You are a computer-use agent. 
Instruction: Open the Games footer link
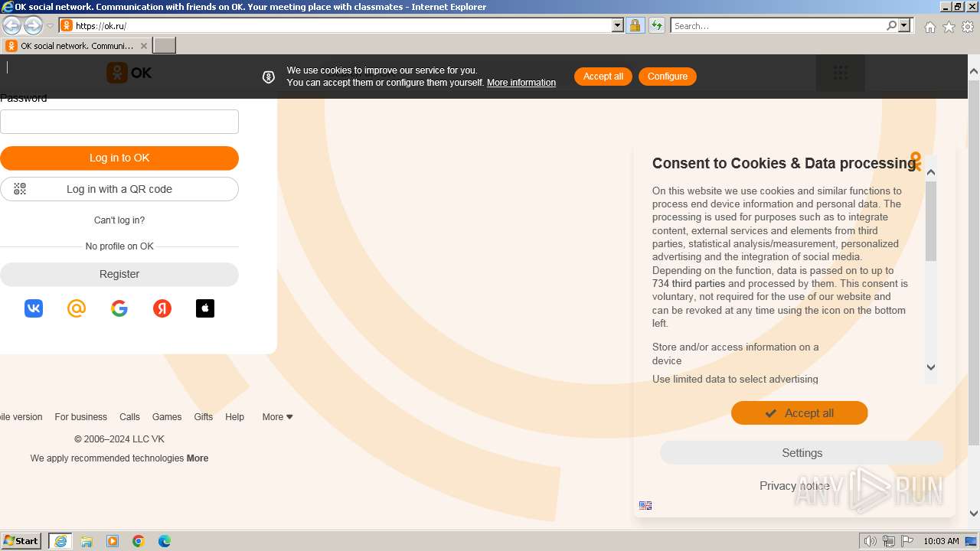click(x=167, y=417)
